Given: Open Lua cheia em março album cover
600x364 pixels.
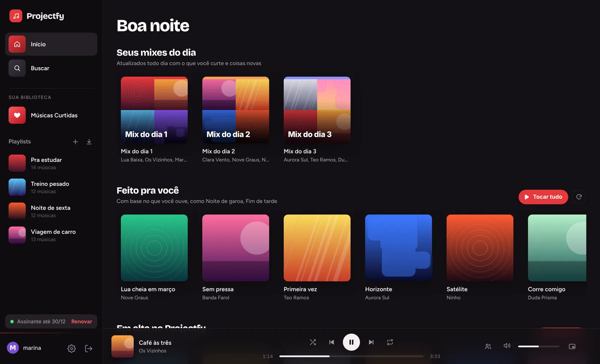Looking at the screenshot, I should coord(154,248).
